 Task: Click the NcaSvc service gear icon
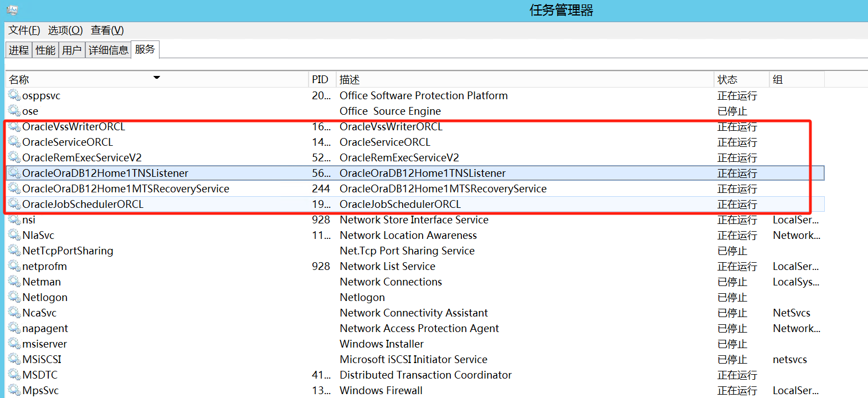[14, 313]
